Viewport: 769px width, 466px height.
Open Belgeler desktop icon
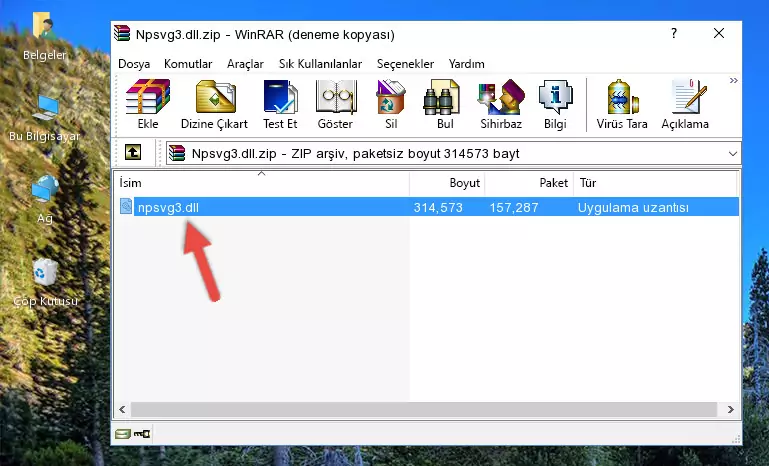click(44, 36)
